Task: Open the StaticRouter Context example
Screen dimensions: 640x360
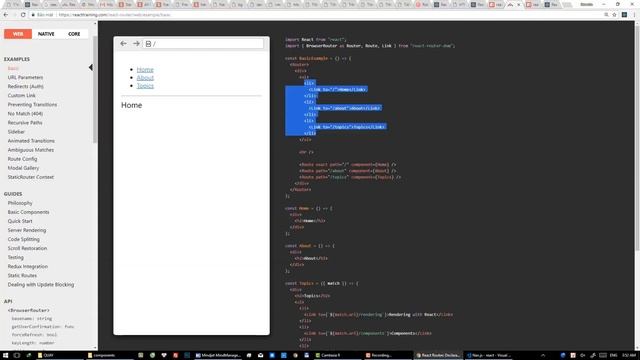Action: click(x=31, y=177)
